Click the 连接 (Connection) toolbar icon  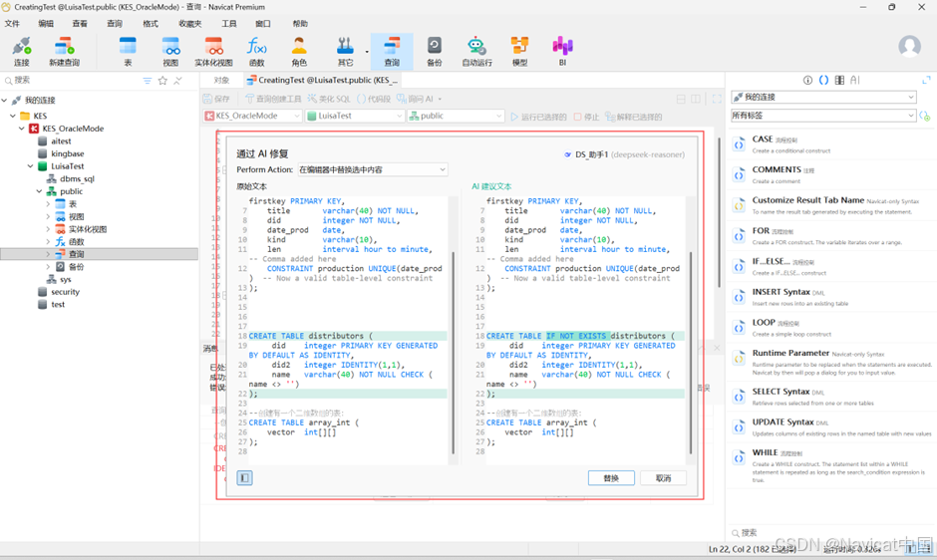click(22, 52)
